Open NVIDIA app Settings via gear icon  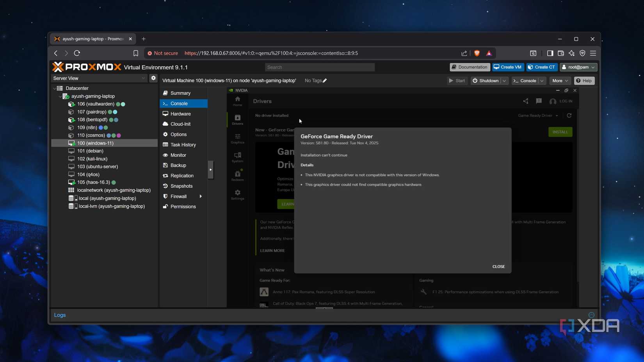pos(237,194)
